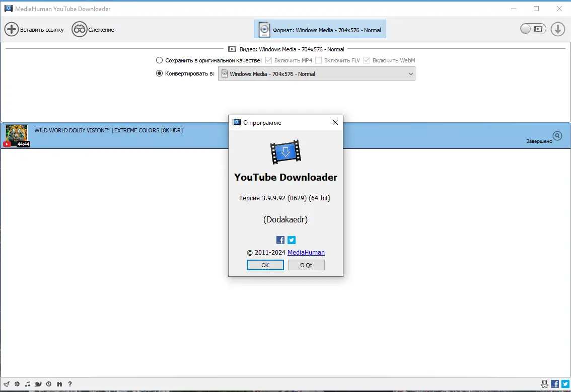Screen dimensions: 571x392
Task: Click the clock history icon
Action: pos(49,384)
